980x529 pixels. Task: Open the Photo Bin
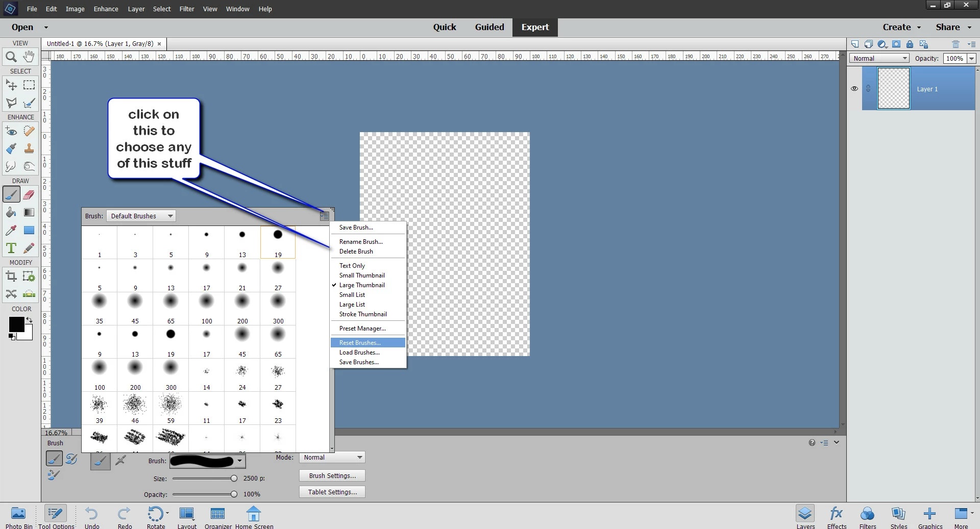click(19, 517)
